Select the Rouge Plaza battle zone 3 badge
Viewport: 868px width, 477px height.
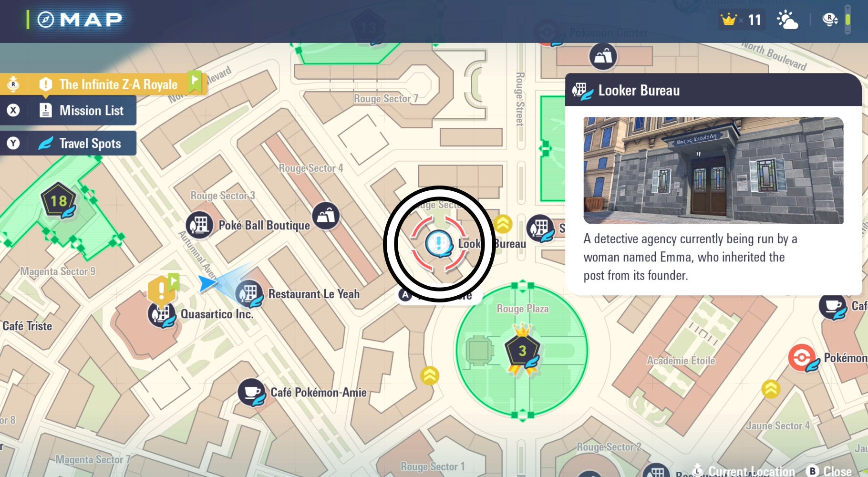tap(522, 351)
